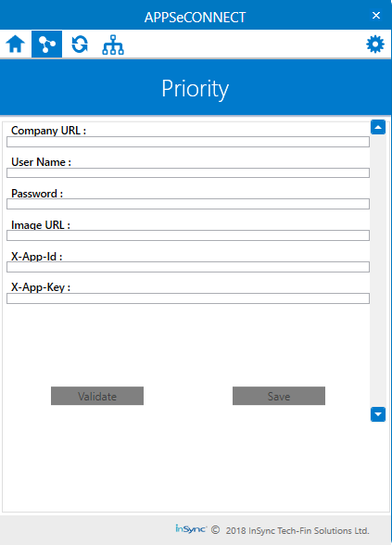Go to the Home icon
Viewport: 392px width, 545px height.
(15, 44)
